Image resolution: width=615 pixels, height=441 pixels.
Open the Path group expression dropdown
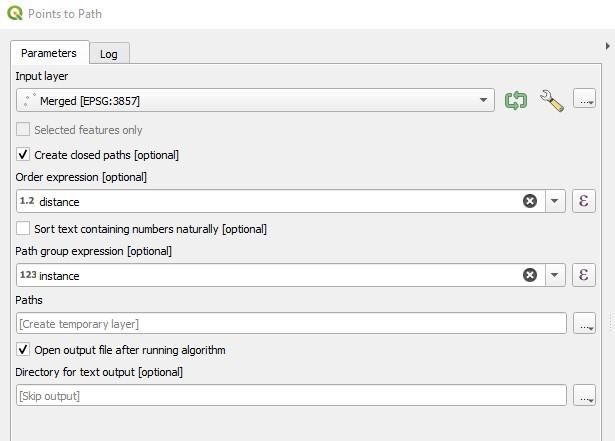point(556,275)
